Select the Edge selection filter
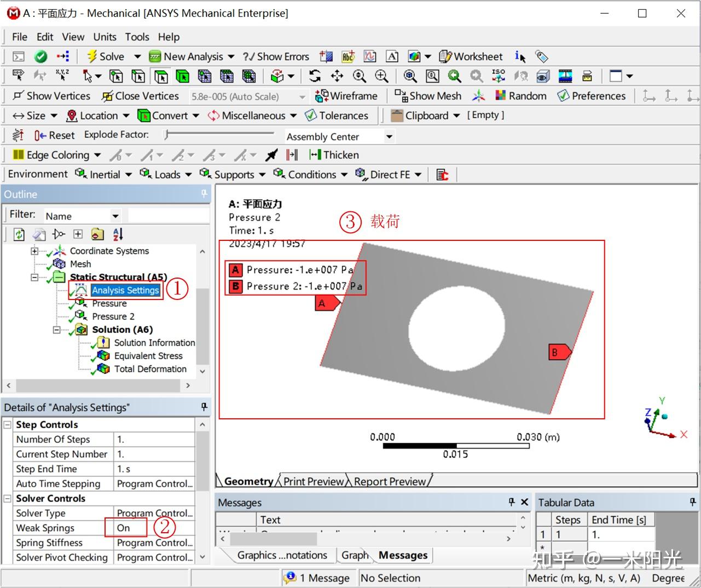 [138, 76]
